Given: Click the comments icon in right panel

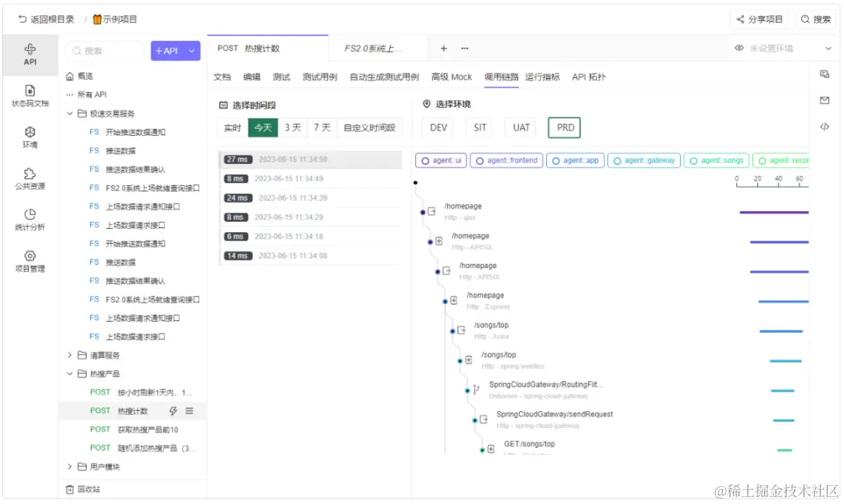Looking at the screenshot, I should point(824,74).
